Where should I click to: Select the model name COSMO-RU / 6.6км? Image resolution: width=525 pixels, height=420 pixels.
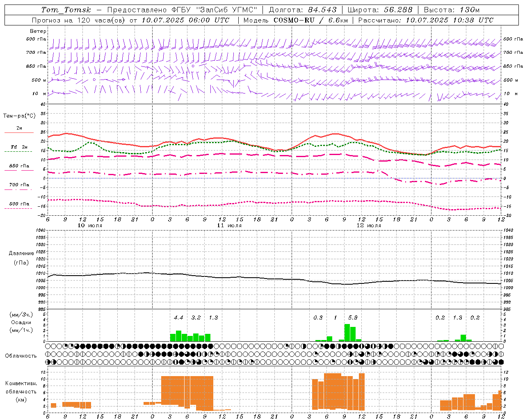click(311, 20)
